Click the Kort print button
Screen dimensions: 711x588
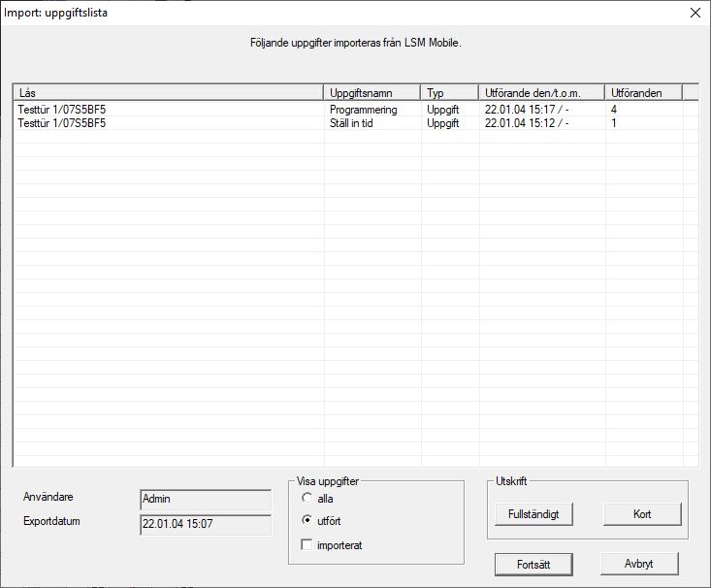[642, 514]
